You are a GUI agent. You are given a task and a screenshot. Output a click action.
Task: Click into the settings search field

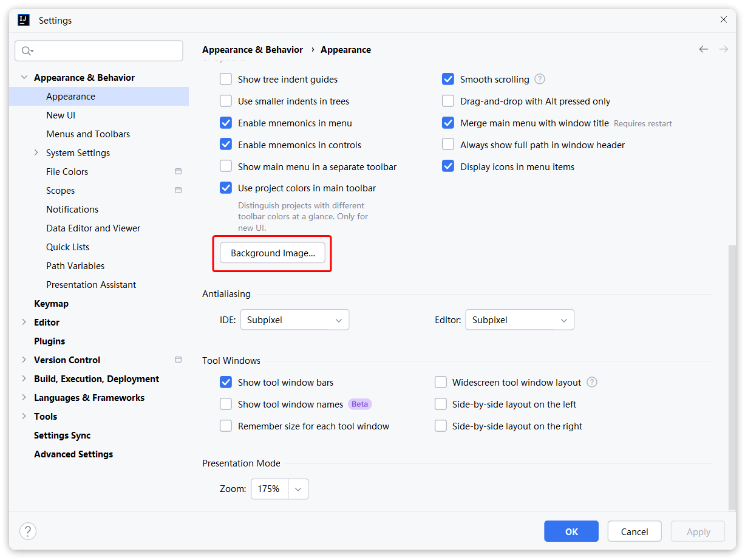click(106, 51)
